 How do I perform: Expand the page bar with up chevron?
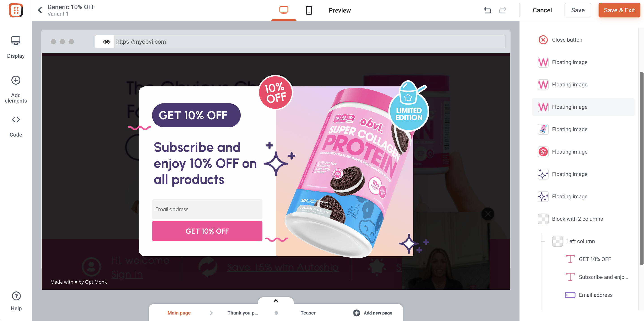point(276,301)
